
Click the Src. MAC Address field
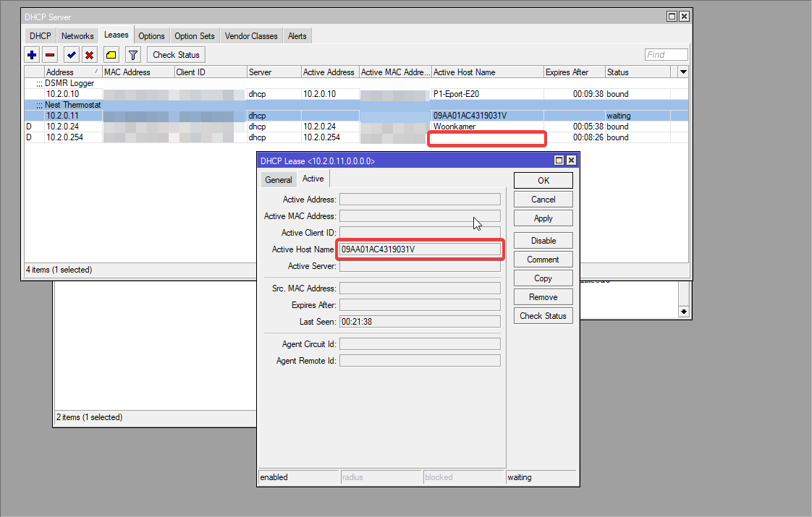pos(420,289)
